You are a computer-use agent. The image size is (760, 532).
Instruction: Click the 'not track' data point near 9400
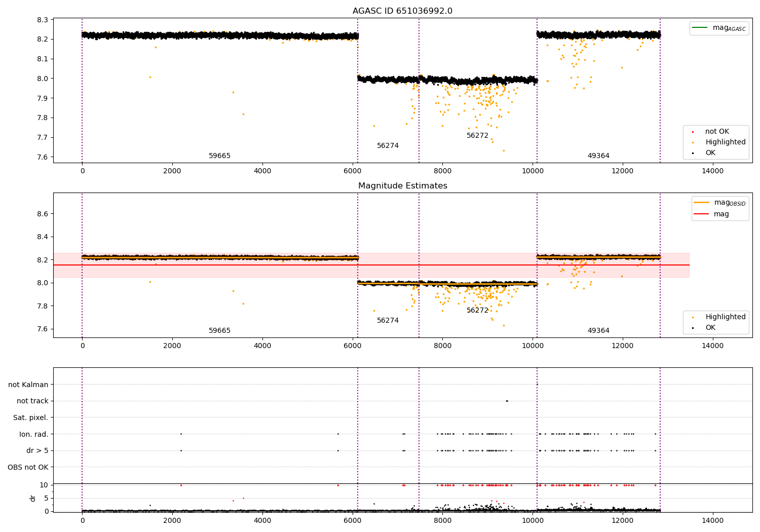pos(507,401)
